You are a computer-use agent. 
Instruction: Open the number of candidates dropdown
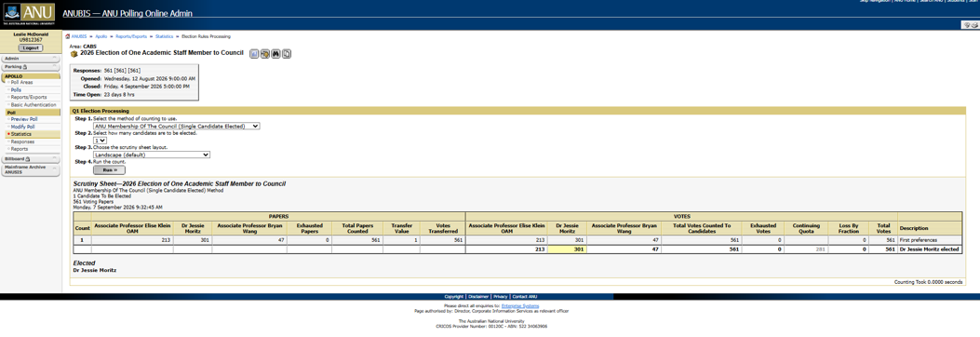[100, 141]
